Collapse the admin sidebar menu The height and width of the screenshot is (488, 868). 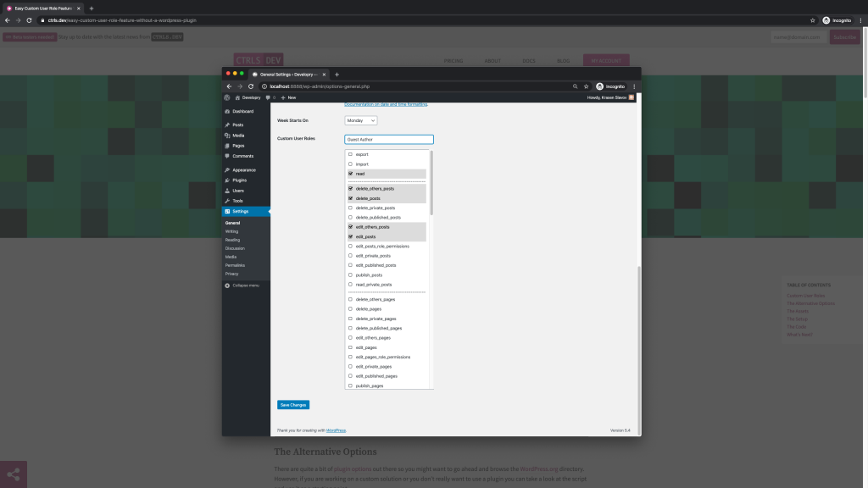pos(242,286)
